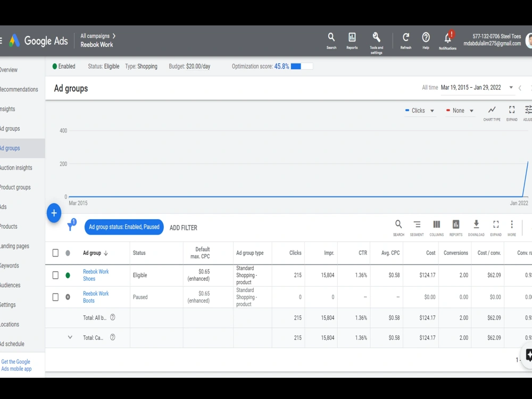The image size is (532, 399).
Task: Open the Segment tool
Action: point(417,228)
